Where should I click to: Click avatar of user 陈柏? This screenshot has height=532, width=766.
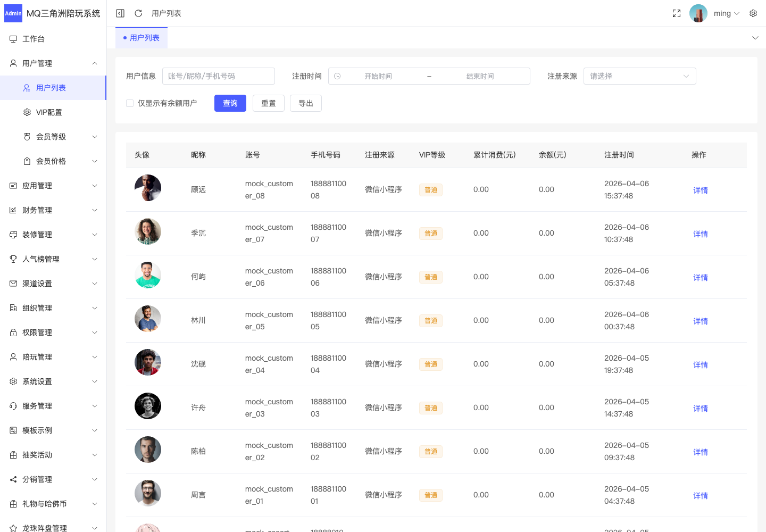[x=148, y=450]
